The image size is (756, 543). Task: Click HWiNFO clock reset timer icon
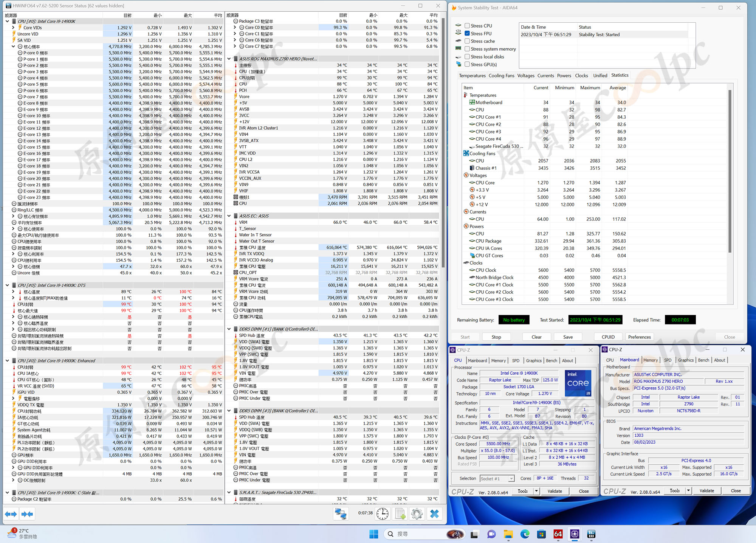pyautogui.click(x=383, y=514)
